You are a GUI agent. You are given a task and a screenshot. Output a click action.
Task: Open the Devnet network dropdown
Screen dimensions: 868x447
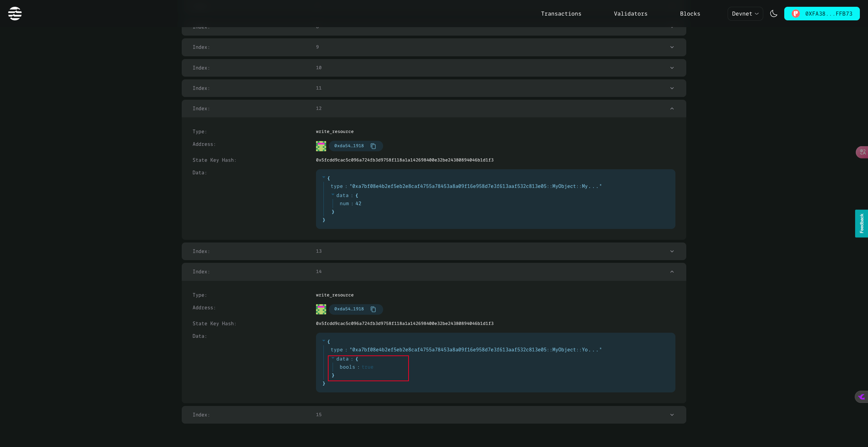click(x=745, y=14)
